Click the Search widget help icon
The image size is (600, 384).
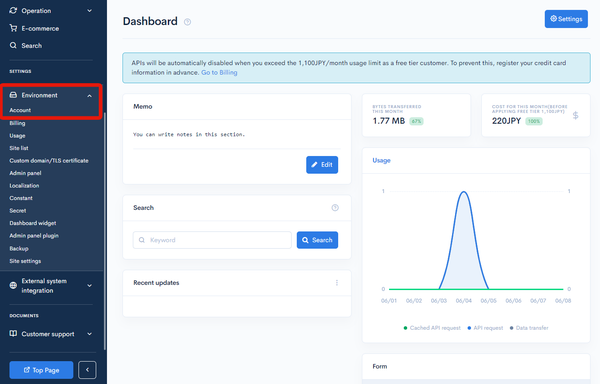pyautogui.click(x=335, y=208)
